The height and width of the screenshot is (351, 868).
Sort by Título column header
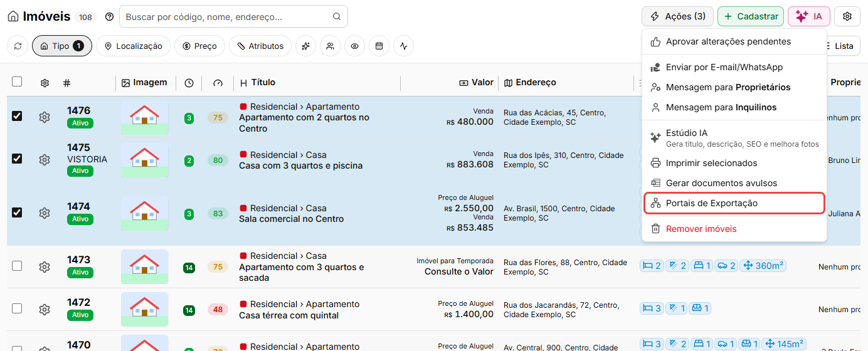point(258,82)
